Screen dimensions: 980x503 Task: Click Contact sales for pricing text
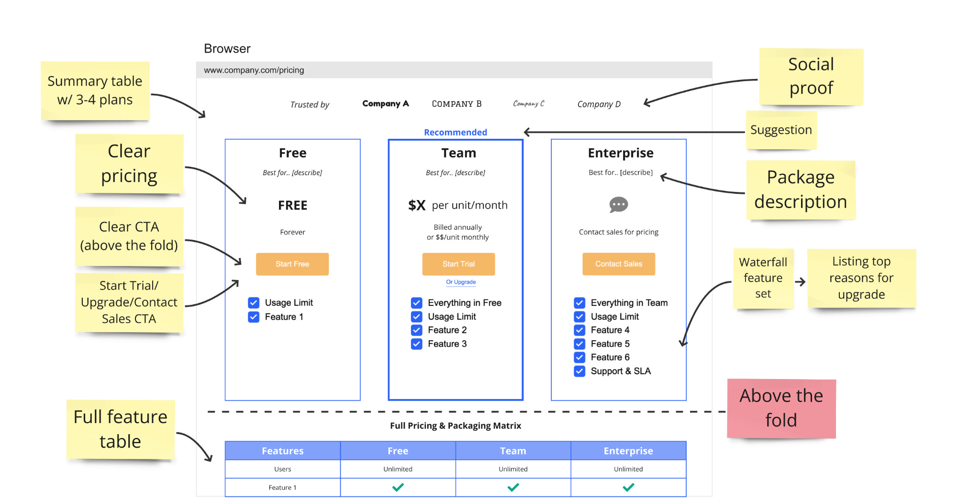tap(619, 232)
